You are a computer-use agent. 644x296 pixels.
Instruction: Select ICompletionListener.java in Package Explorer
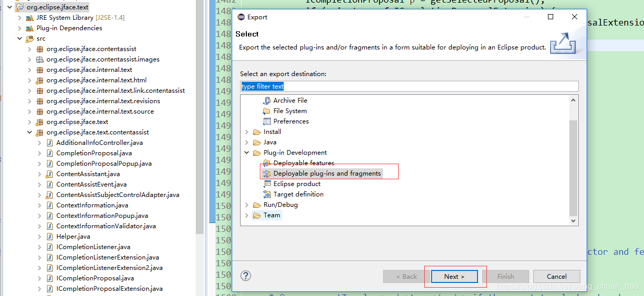tap(93, 247)
